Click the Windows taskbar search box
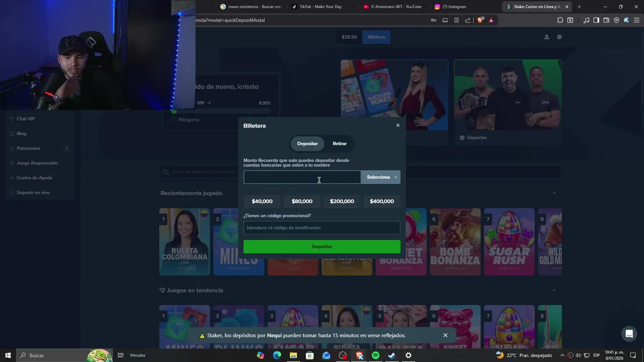 tap(64, 355)
